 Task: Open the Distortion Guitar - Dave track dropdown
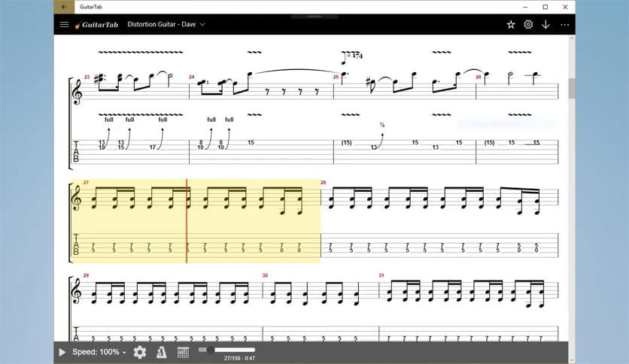point(166,25)
